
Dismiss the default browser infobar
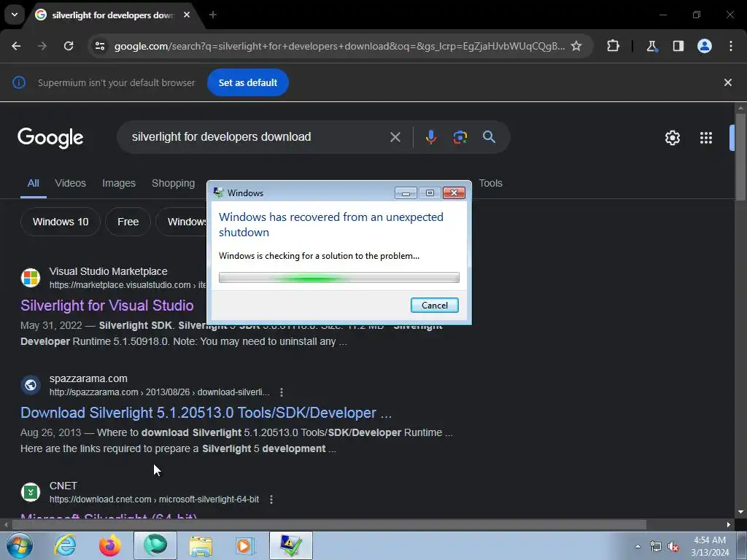pyautogui.click(x=728, y=82)
